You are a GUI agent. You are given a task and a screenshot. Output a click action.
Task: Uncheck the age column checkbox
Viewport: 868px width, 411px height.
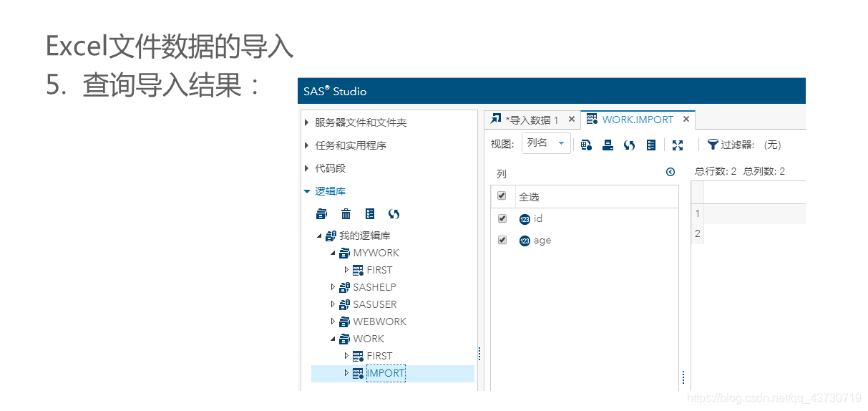502,240
